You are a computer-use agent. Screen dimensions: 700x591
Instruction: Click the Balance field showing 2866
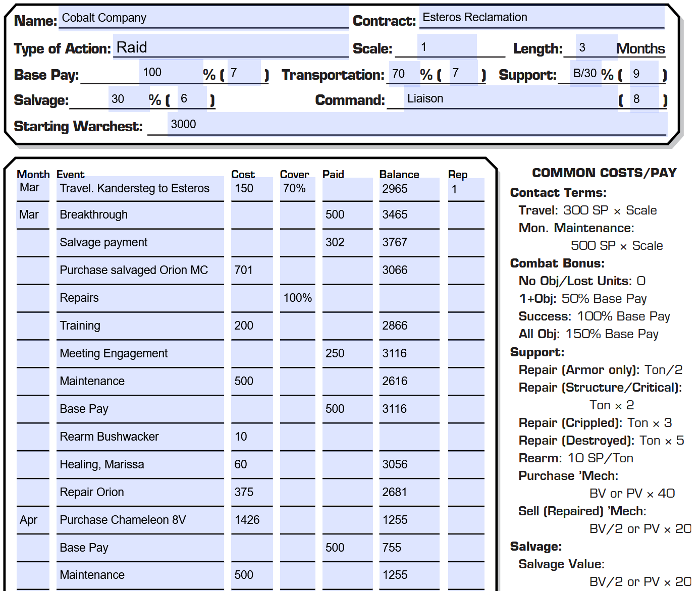(x=409, y=326)
